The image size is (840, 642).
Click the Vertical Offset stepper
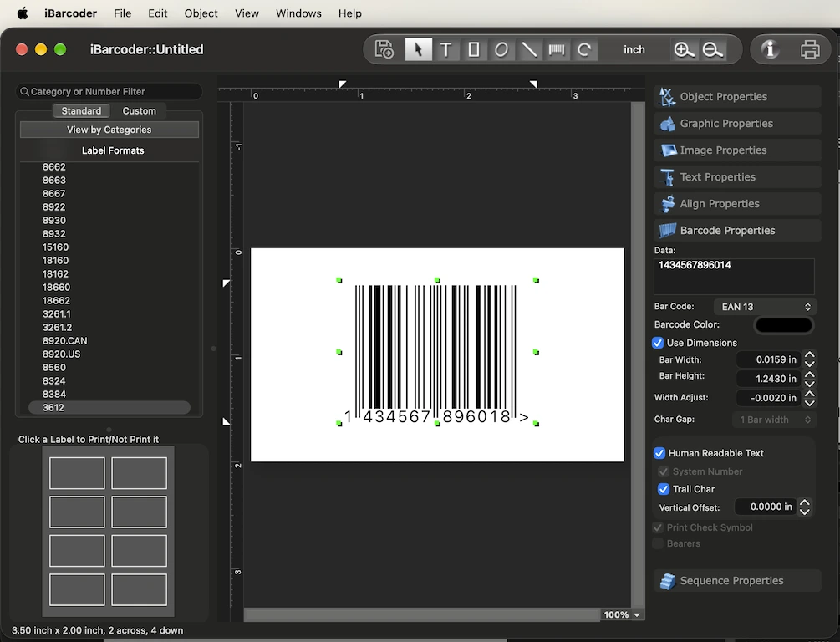[x=805, y=507]
